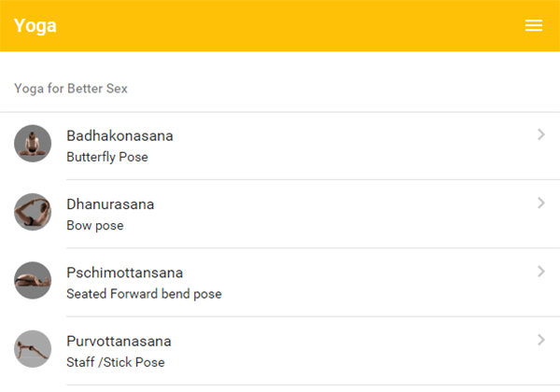Select the Purvottanasana title text
The height and width of the screenshot is (392, 560).
coord(119,341)
